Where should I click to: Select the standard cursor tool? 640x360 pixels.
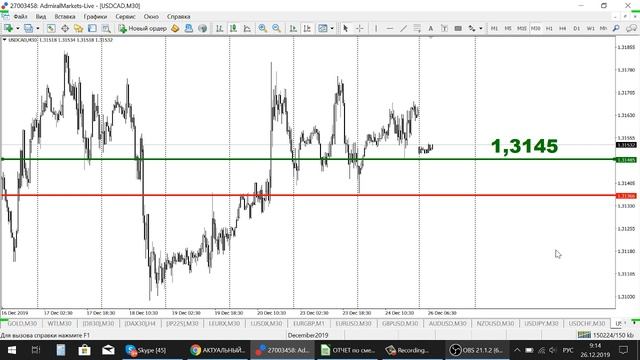coord(346,28)
